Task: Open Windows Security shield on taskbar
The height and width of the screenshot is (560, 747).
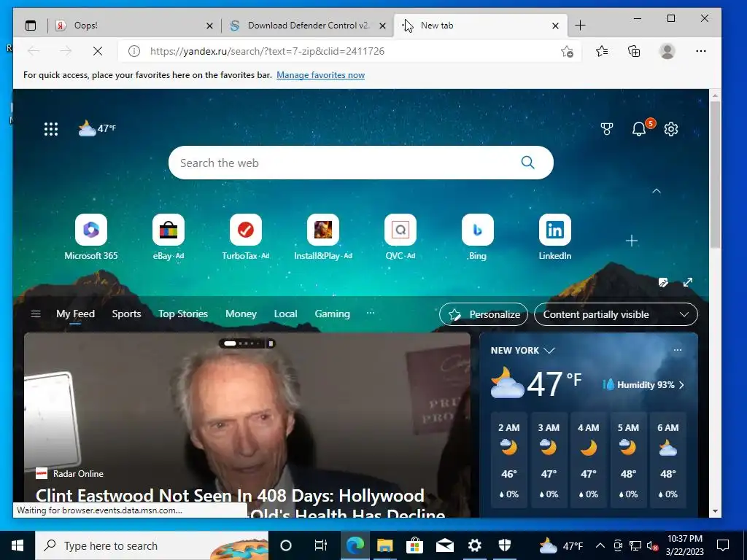Action: point(505,545)
